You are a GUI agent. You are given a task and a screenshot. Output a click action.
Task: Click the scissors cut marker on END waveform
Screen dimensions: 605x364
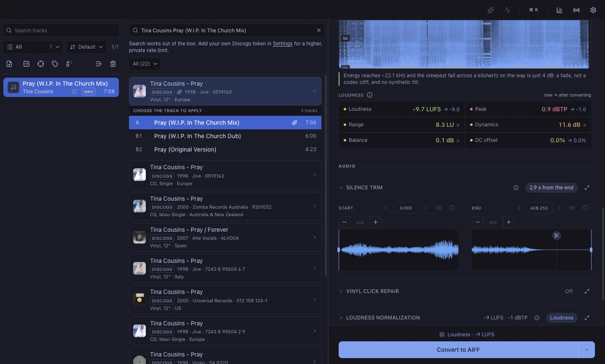click(x=557, y=236)
